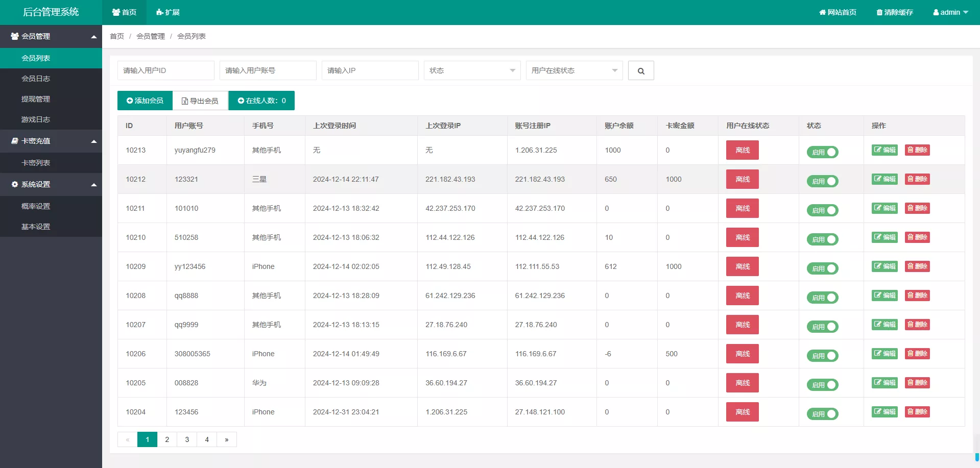The image size is (980, 468).
Task: Click 编辑 button for user yy123456
Action: point(884,266)
